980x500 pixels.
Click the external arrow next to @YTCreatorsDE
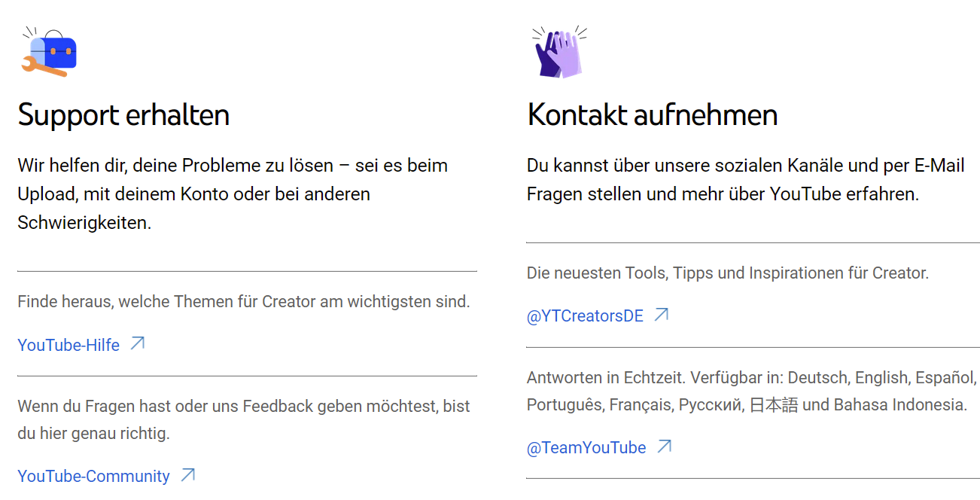click(x=661, y=315)
